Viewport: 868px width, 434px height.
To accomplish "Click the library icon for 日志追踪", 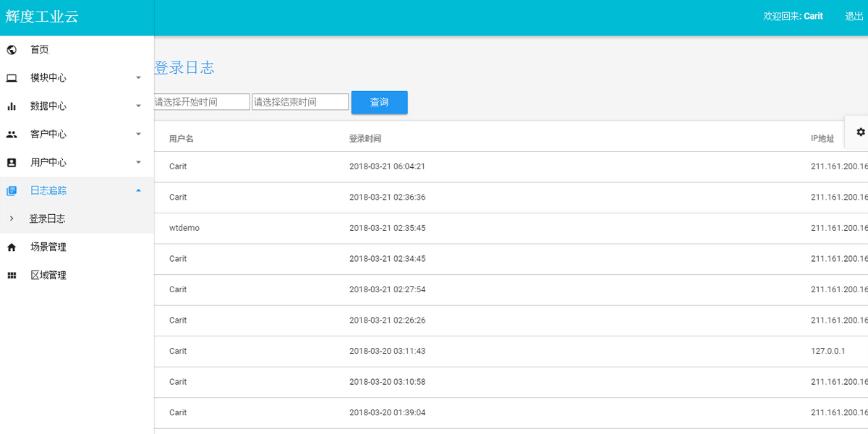I will [x=12, y=191].
